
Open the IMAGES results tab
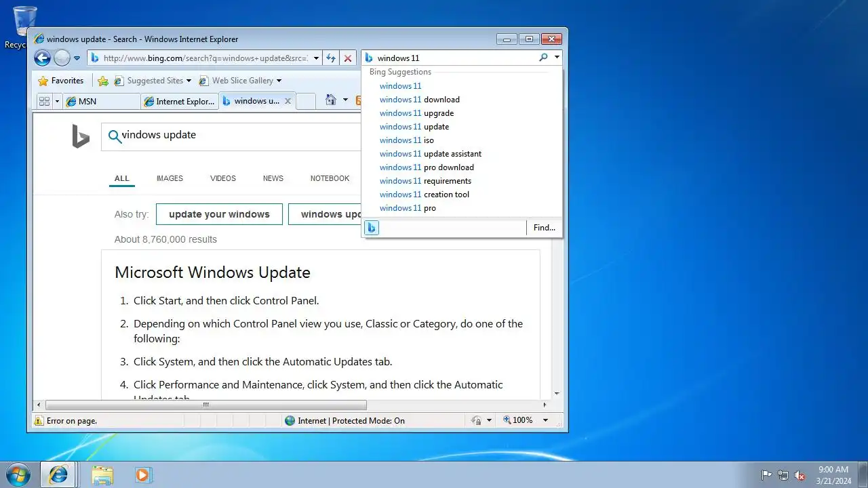(x=170, y=179)
